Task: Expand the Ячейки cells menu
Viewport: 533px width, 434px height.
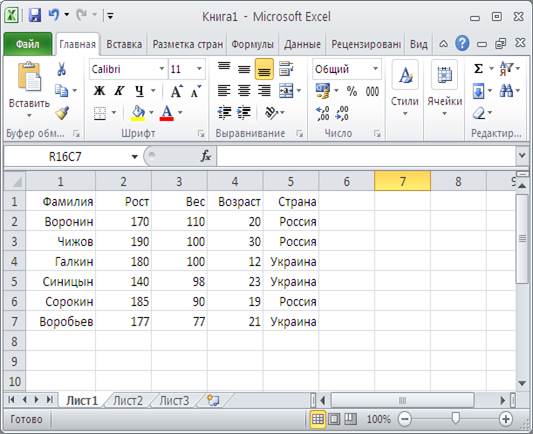Action: click(445, 89)
